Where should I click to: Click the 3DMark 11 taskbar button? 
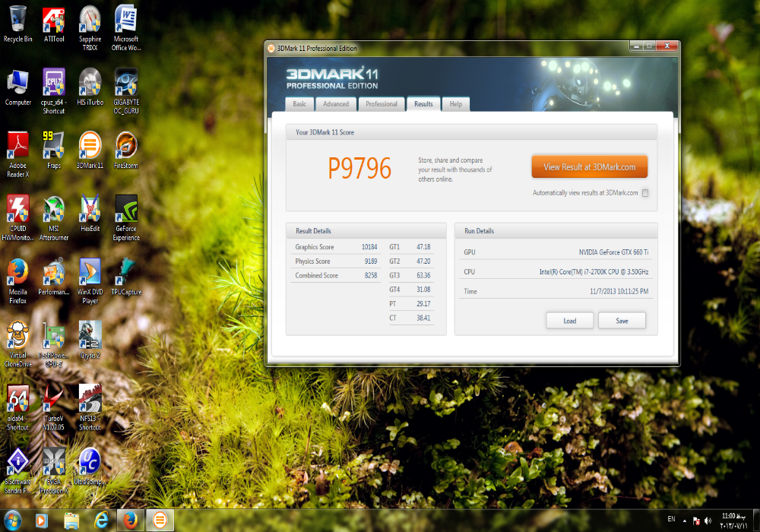click(160, 521)
